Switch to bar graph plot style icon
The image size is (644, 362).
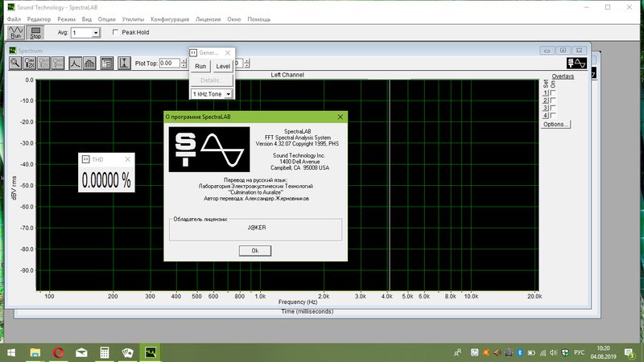pyautogui.click(x=89, y=64)
